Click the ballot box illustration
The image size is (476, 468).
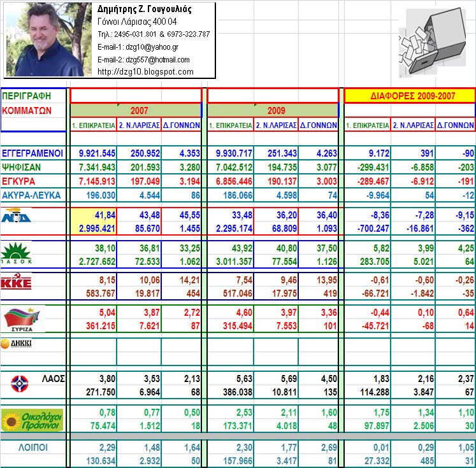click(x=432, y=43)
